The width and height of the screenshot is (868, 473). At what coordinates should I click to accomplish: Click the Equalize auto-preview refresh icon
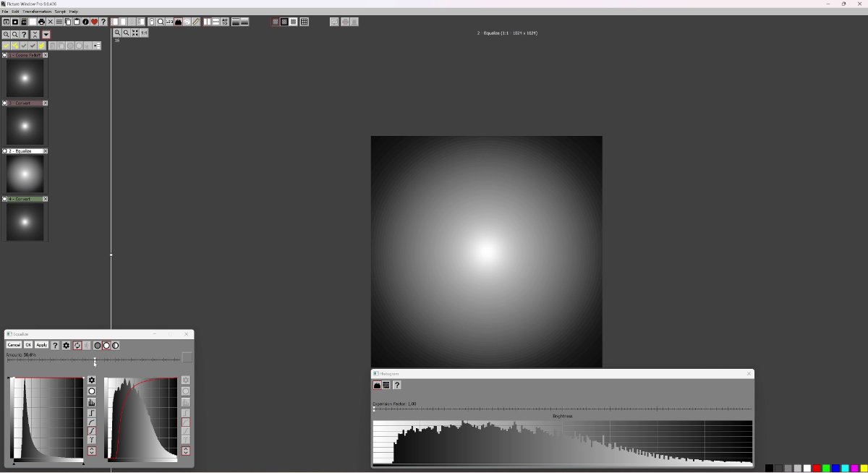(77, 345)
